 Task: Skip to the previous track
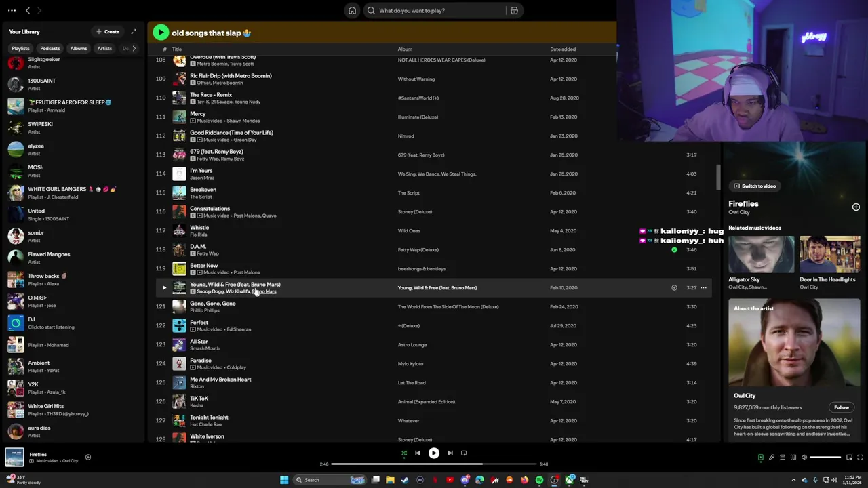tap(418, 453)
